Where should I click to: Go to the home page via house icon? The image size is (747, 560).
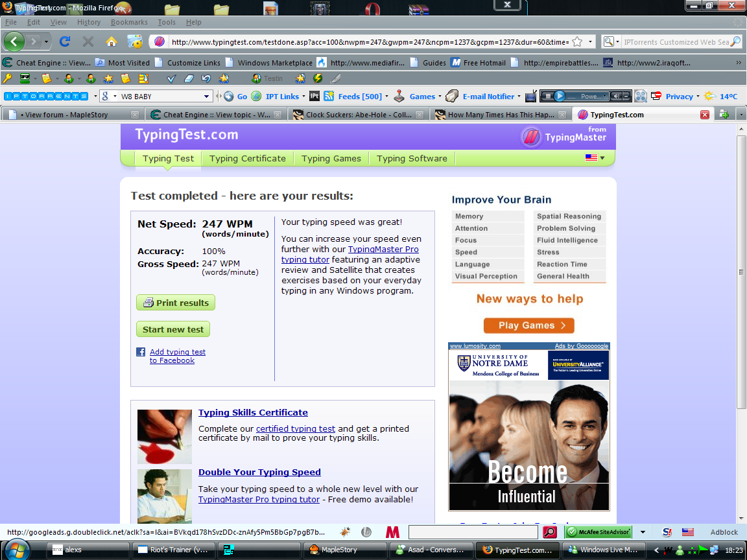(112, 42)
